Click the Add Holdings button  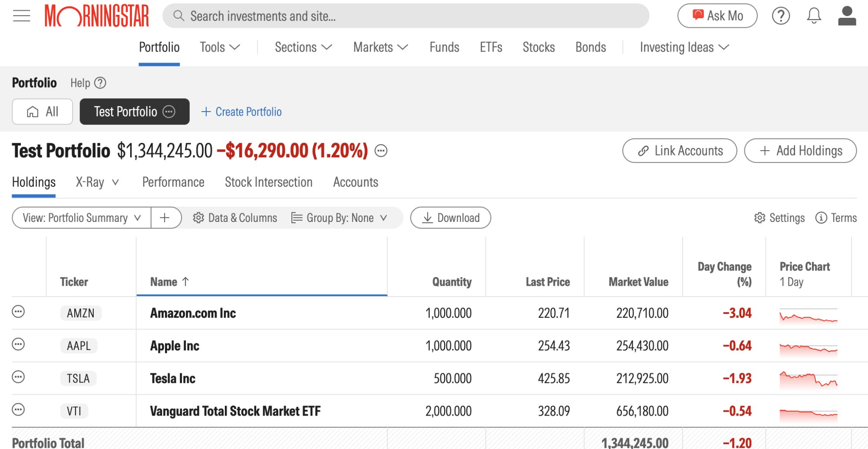(x=800, y=151)
